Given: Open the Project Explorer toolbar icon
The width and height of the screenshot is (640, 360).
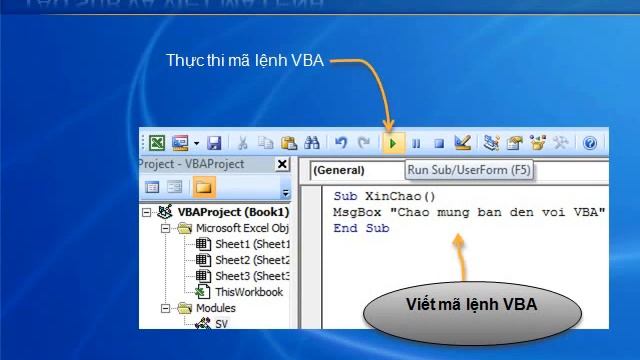Looking at the screenshot, I should pos(491,143).
